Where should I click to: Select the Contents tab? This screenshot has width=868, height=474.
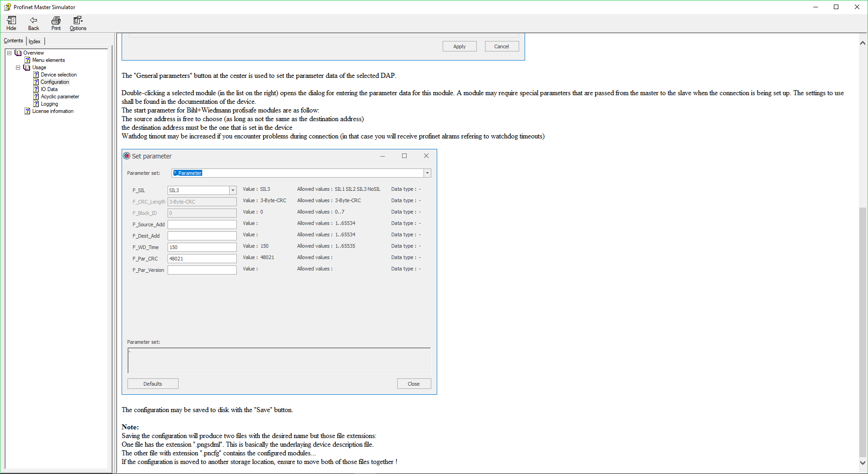(x=13, y=41)
